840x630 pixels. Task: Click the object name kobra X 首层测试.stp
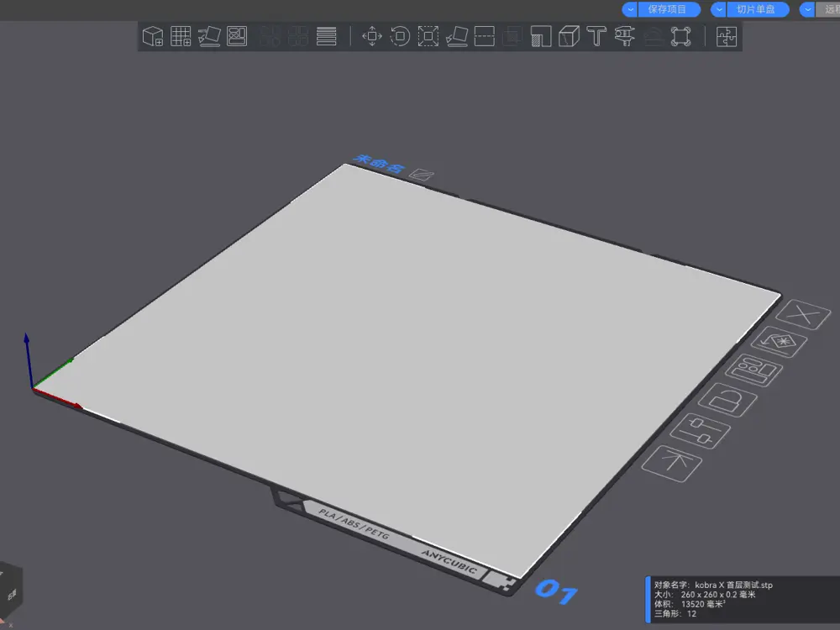[x=733, y=585]
